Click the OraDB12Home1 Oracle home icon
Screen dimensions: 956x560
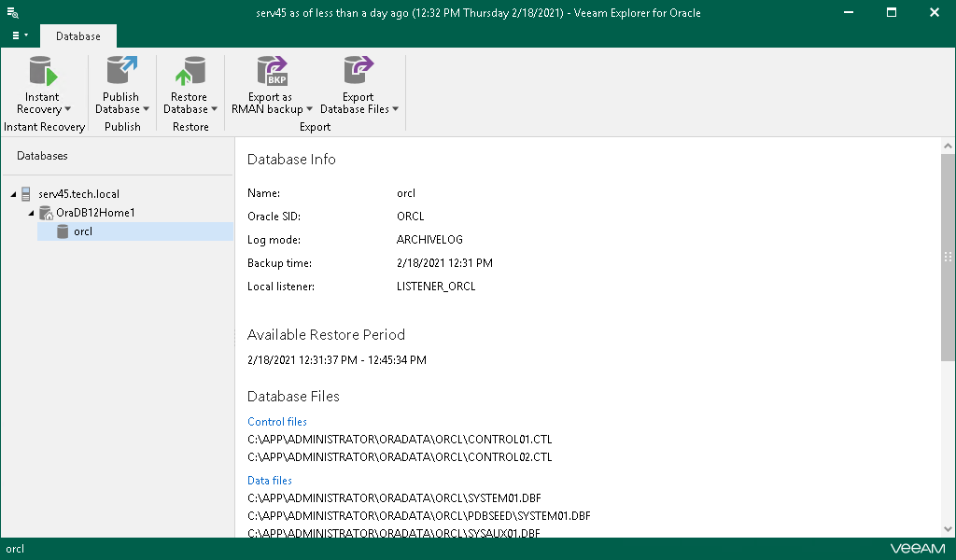point(46,213)
